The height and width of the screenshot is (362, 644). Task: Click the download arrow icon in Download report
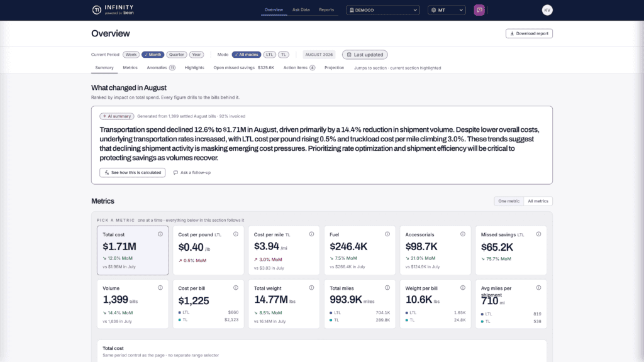[x=512, y=34]
